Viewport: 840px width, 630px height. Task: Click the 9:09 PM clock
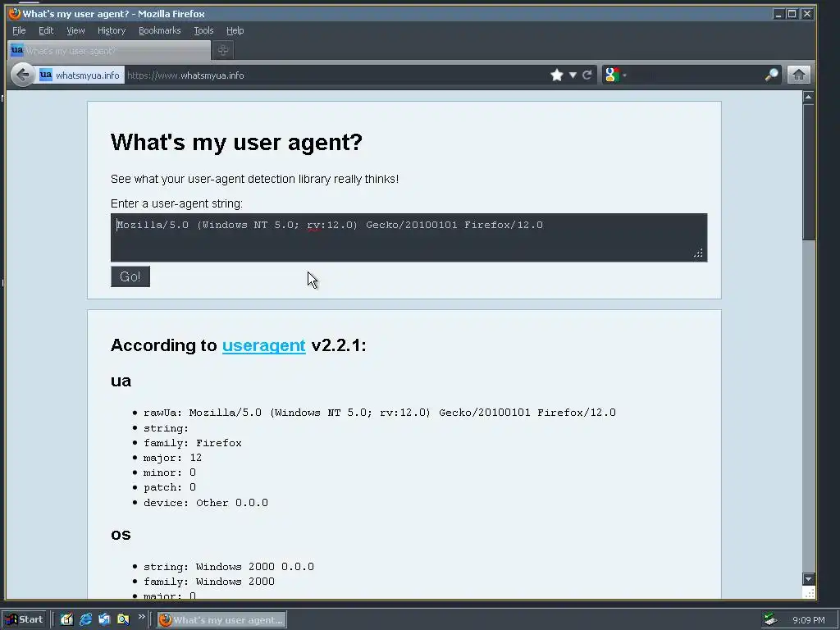pyautogui.click(x=808, y=620)
